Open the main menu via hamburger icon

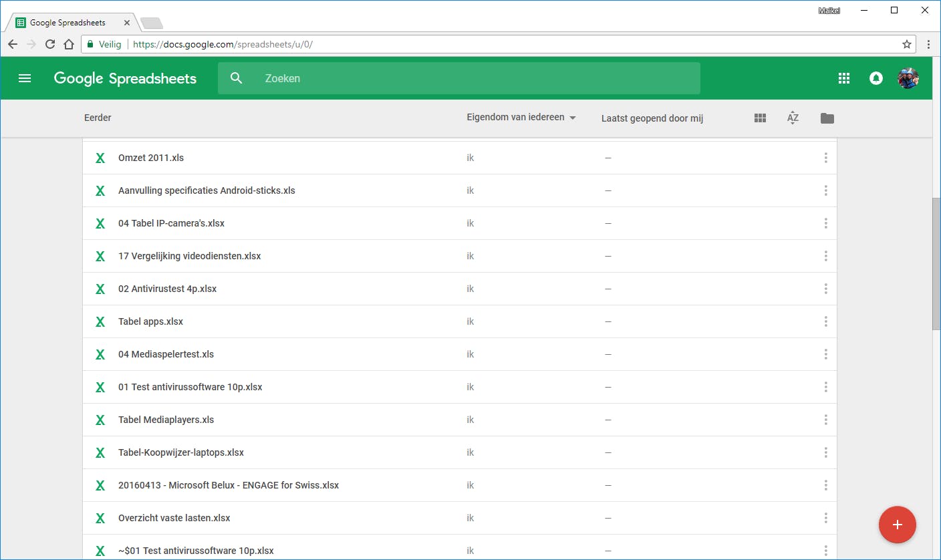tap(25, 78)
